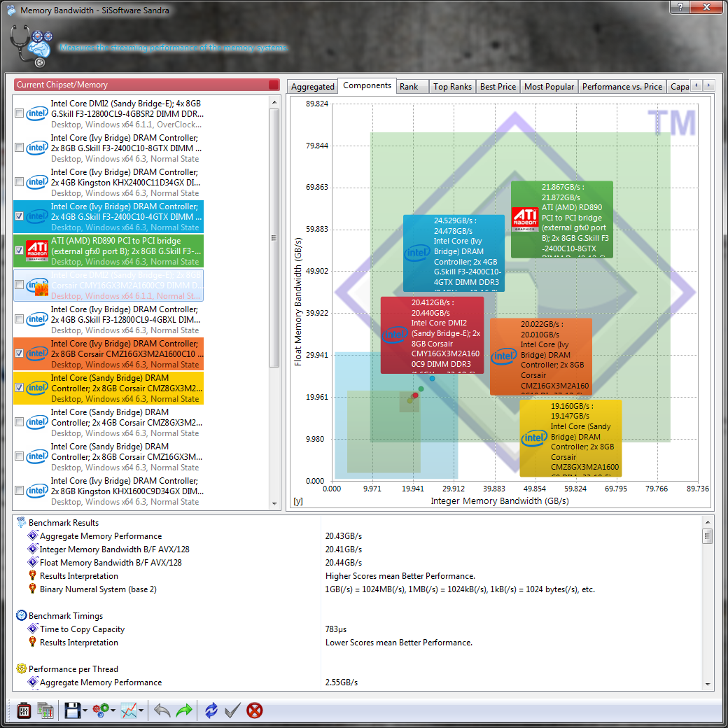This screenshot has height=728, width=728.
Task: Open the gears icon's dropdown arrow
Action: click(113, 710)
